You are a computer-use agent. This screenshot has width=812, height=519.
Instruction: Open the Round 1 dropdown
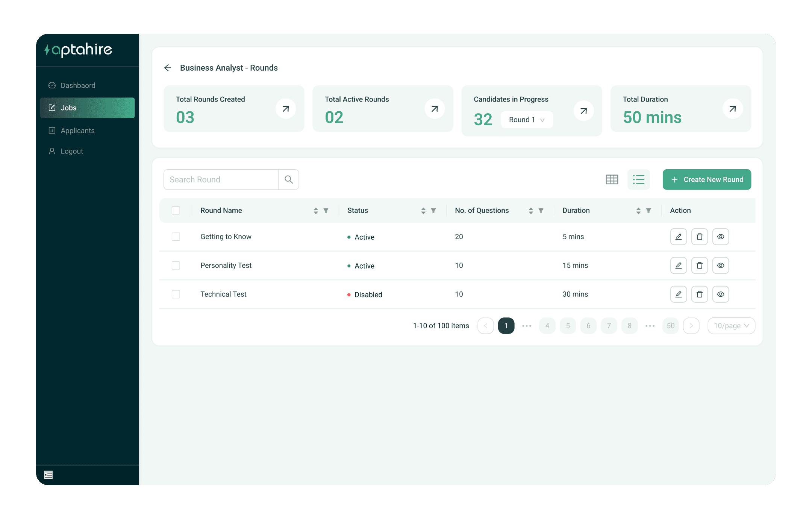[526, 120]
